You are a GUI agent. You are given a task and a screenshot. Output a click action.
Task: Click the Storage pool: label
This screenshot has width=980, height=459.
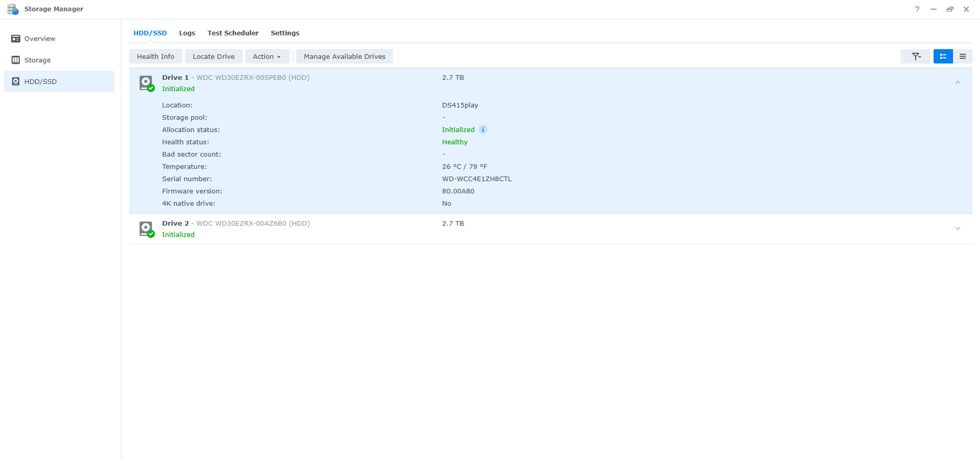point(184,117)
